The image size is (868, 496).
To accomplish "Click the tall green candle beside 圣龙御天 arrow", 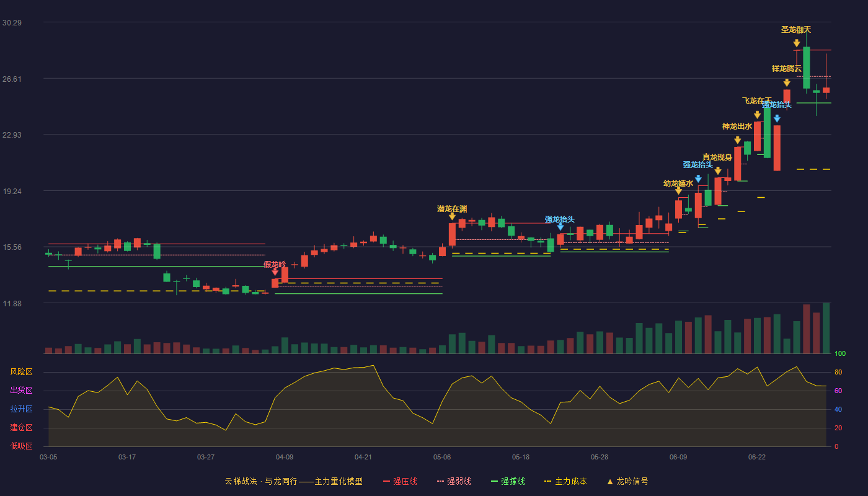I will [x=807, y=68].
